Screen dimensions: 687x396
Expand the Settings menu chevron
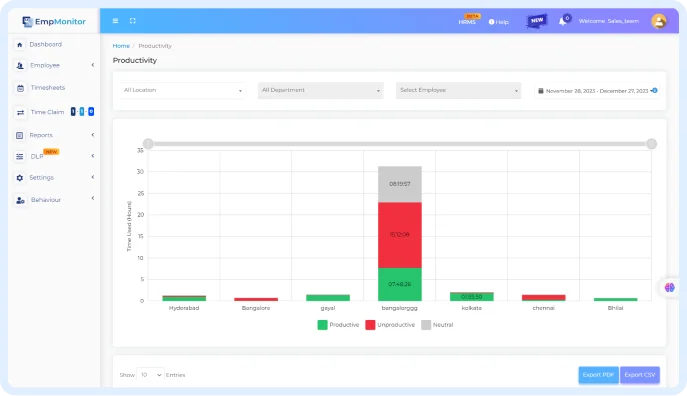92,177
